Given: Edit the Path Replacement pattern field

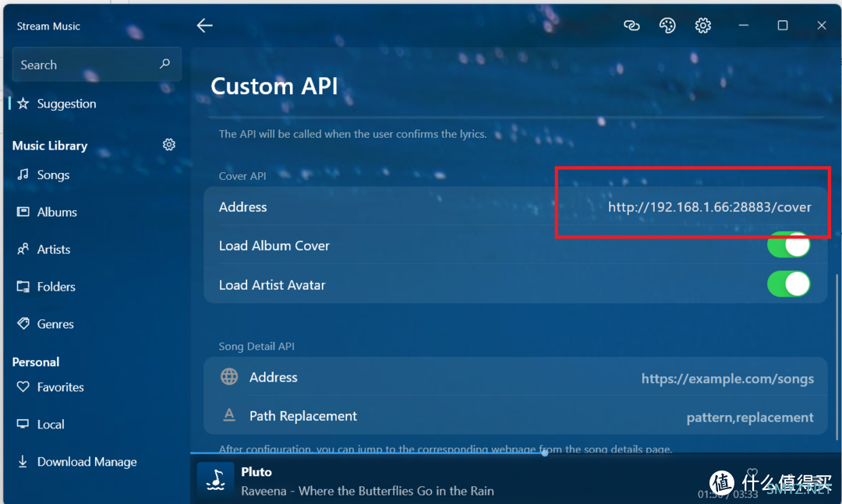Looking at the screenshot, I should click(x=750, y=417).
